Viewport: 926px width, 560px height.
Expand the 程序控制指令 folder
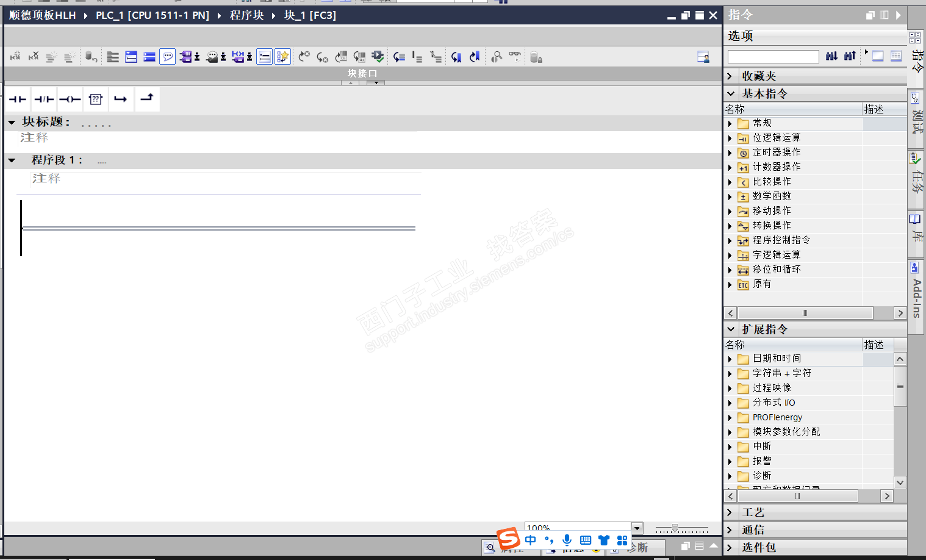[x=730, y=240]
